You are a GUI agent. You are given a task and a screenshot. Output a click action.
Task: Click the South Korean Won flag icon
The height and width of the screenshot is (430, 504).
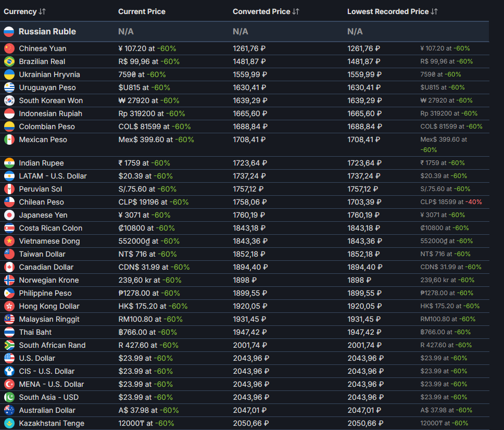coord(9,100)
